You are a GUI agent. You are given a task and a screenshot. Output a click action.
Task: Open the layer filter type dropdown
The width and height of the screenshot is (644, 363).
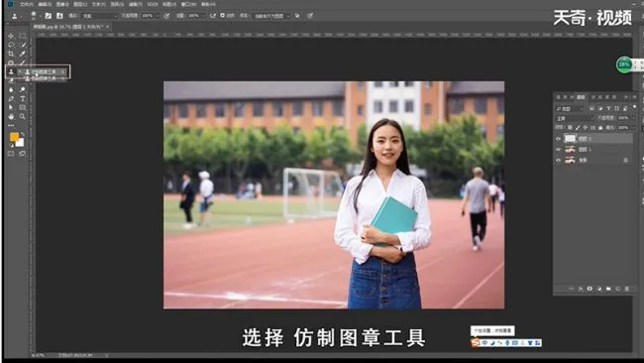tap(570, 109)
